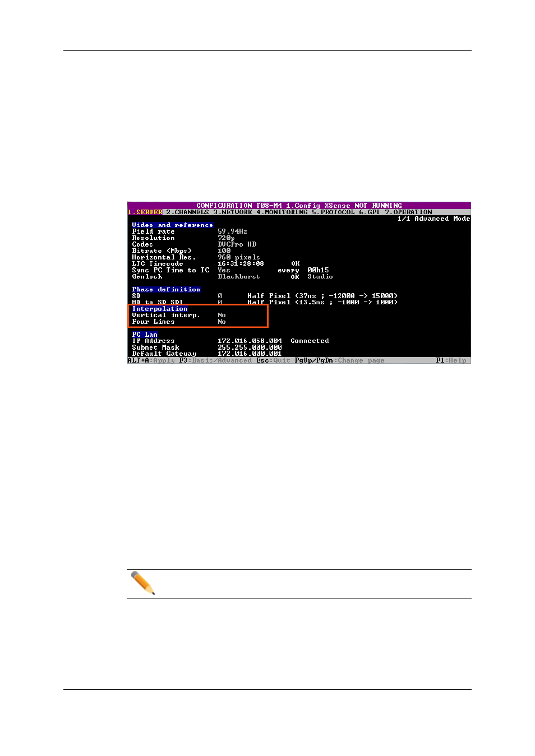Viewport: 535px width, 756px height.
Task: Click ALT+A Apply in the bottom bar
Action: pyautogui.click(x=151, y=361)
